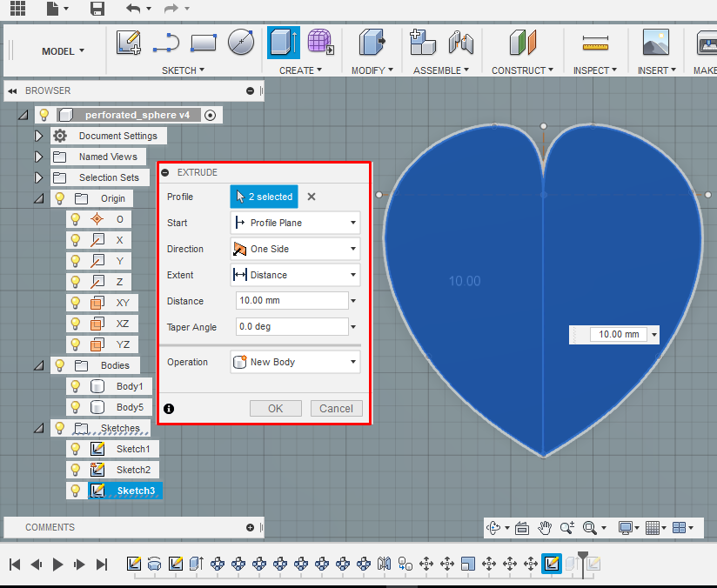Viewport: 717px width, 588px height.
Task: Select the Line sketch tool
Action: pos(166,43)
